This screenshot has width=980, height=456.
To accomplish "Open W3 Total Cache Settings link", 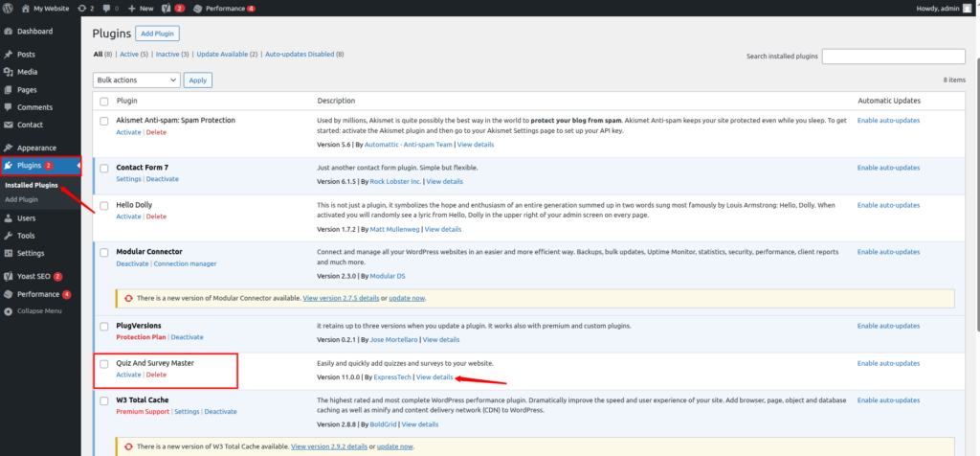I will tap(187, 412).
